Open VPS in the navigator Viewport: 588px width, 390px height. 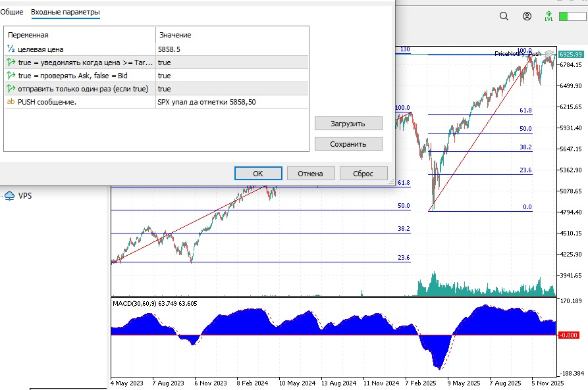coord(25,196)
